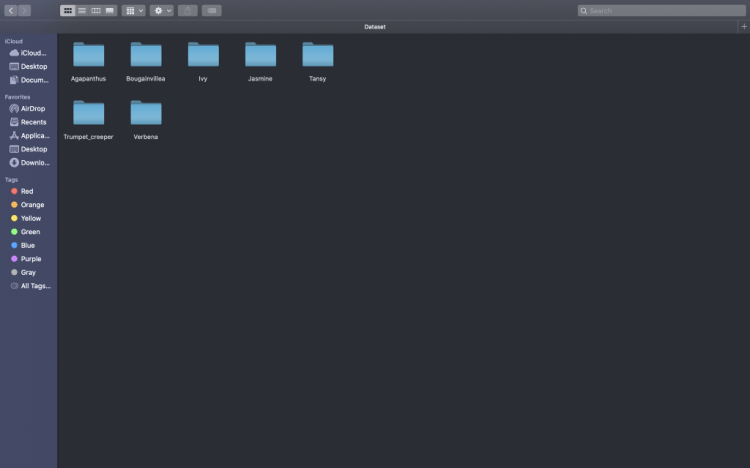This screenshot has height=468, width=750.
Task: Switch to icon view in the toolbar
Action: pos(68,10)
